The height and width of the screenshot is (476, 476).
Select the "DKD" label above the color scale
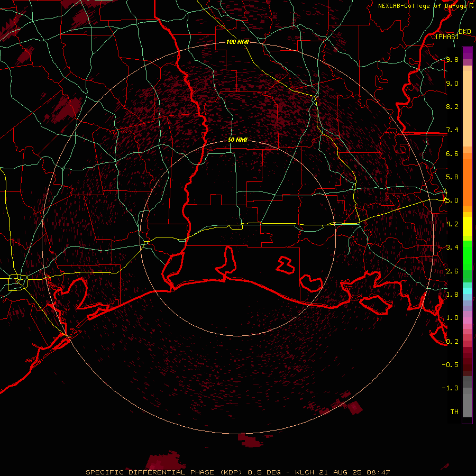click(465, 32)
